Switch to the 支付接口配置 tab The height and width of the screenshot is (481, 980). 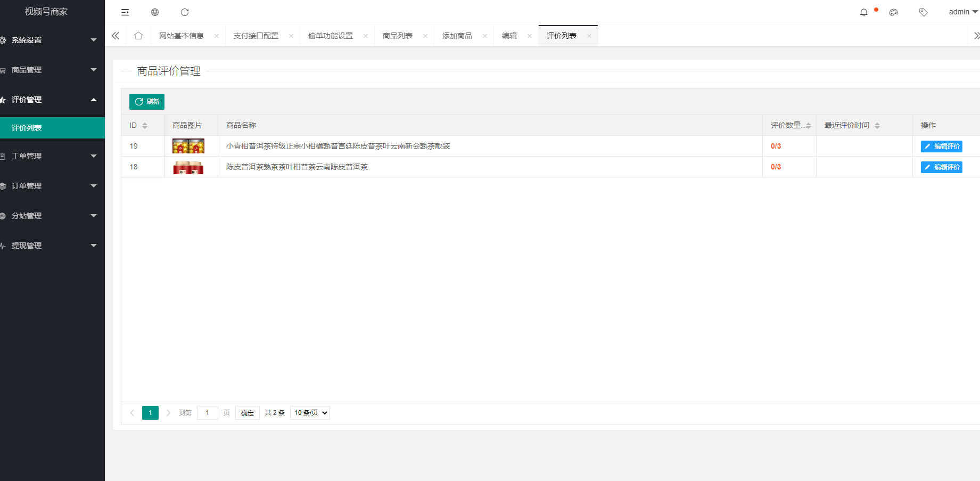coord(256,36)
